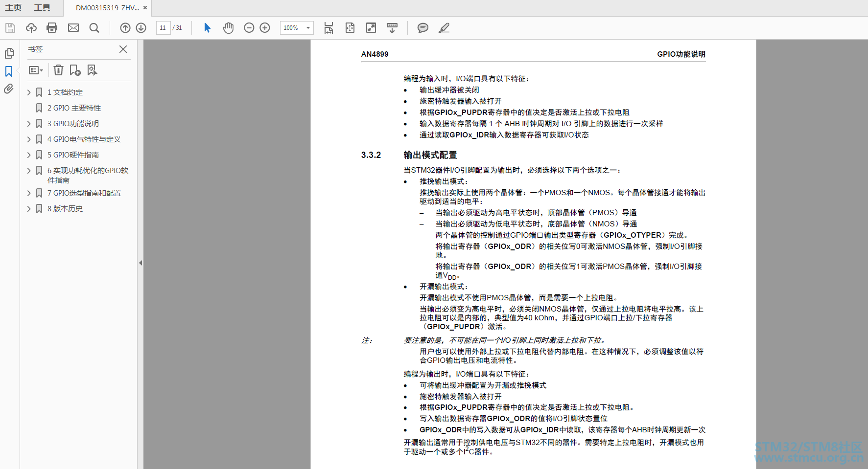Viewport: 868px width, 469px height.
Task: Open bookmark options menu dropdown
Action: pyautogui.click(x=36, y=70)
